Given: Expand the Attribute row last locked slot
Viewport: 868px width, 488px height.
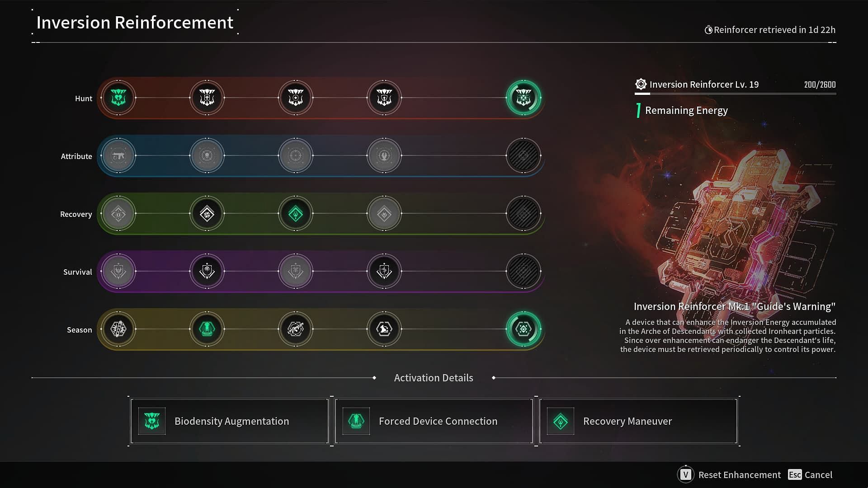Looking at the screenshot, I should click(x=524, y=155).
